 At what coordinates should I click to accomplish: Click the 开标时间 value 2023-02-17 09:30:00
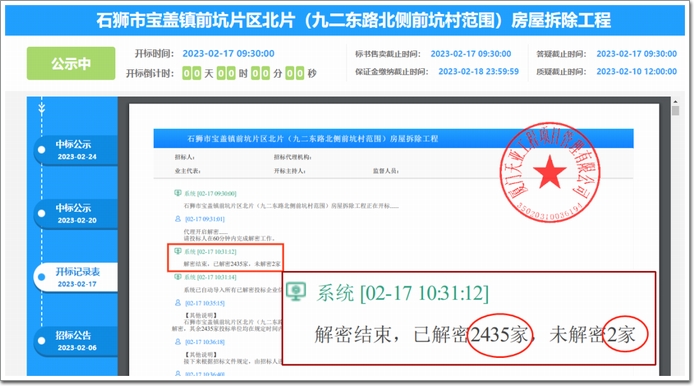(228, 54)
